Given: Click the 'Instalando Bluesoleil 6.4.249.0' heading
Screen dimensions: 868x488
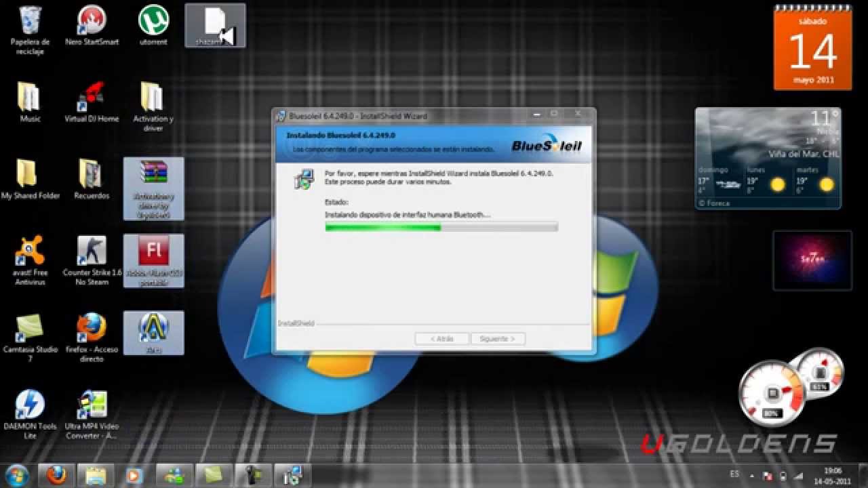Looking at the screenshot, I should pyautogui.click(x=340, y=136).
